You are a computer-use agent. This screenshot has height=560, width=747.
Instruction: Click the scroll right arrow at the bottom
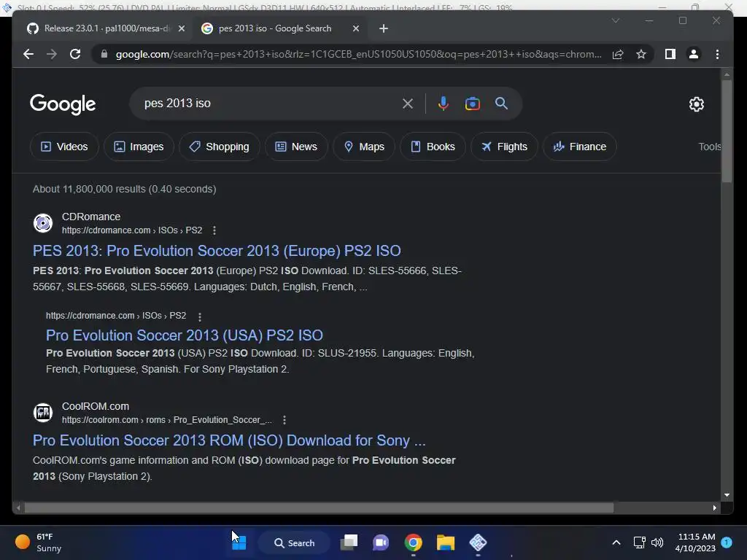tap(715, 508)
